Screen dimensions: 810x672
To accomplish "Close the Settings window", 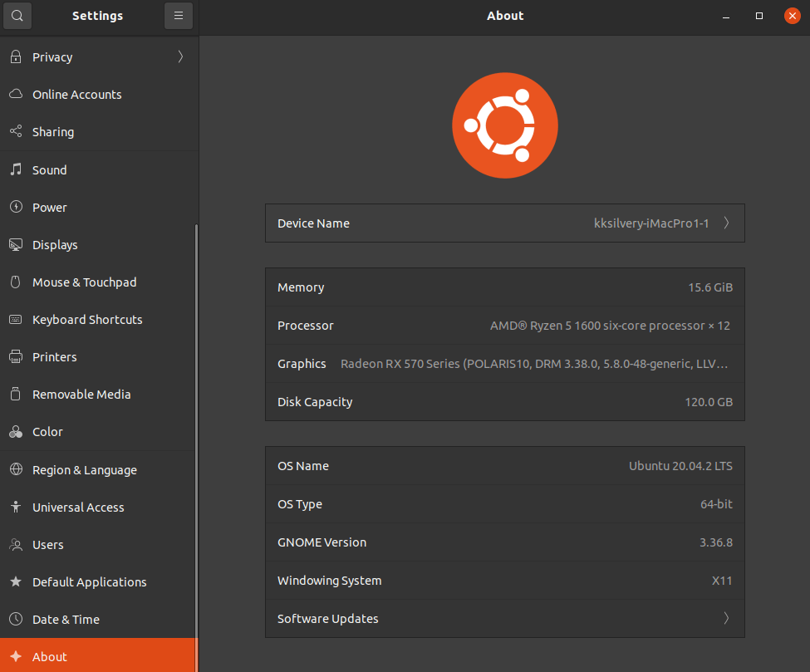I will coord(792,16).
